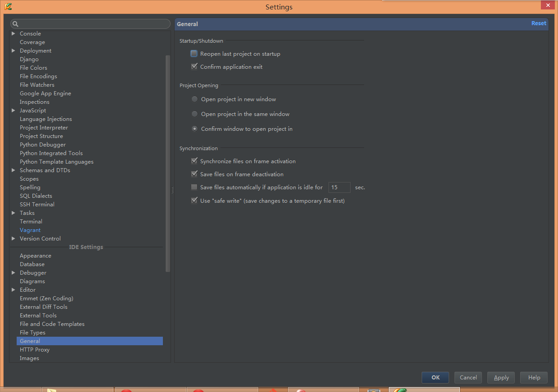Expand the Version Control arrow

tap(13, 239)
